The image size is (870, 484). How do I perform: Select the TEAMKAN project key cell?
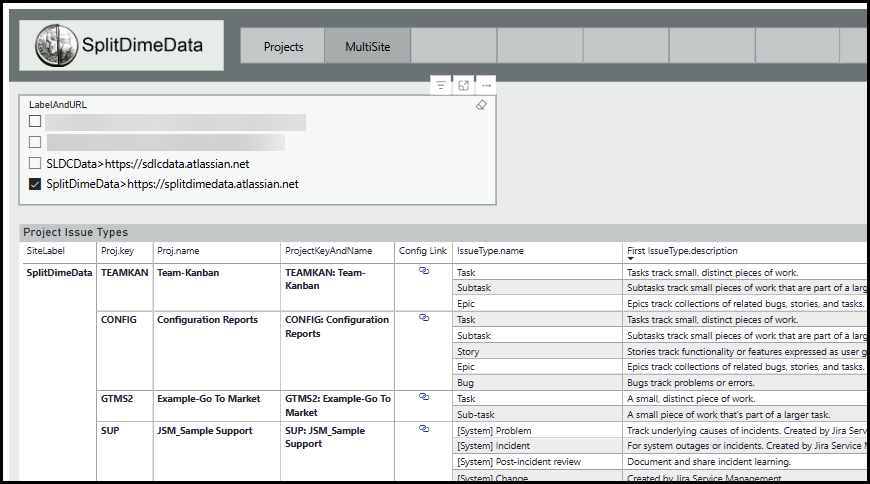click(125, 273)
